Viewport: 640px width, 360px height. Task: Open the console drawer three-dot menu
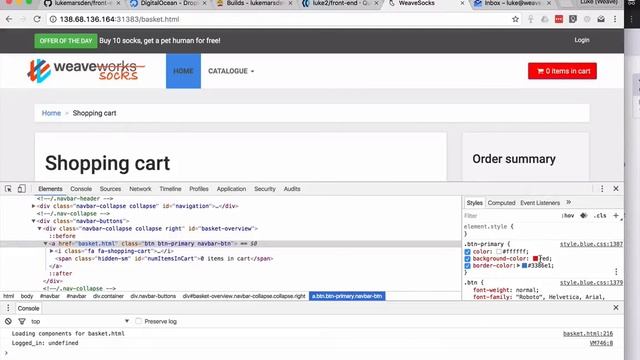tap(8, 308)
